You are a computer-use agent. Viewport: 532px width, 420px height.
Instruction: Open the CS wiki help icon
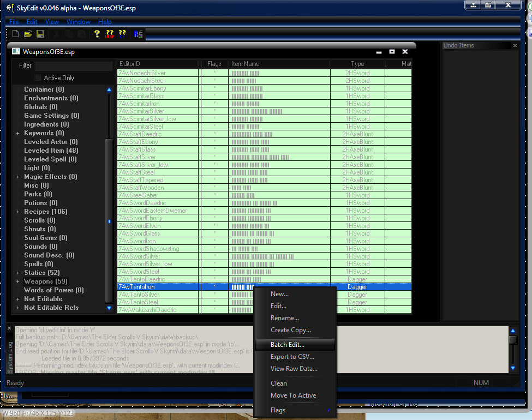click(x=122, y=34)
